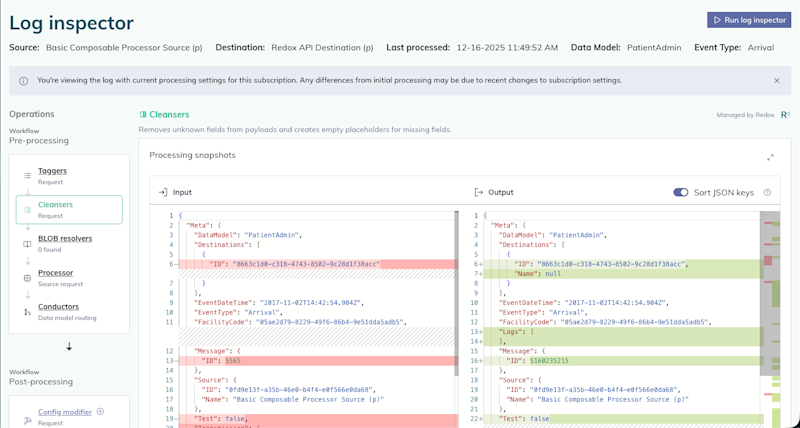Viewport: 800px width, 428px height.
Task: Click the plus icon beside Config modifier
Action: click(101, 411)
